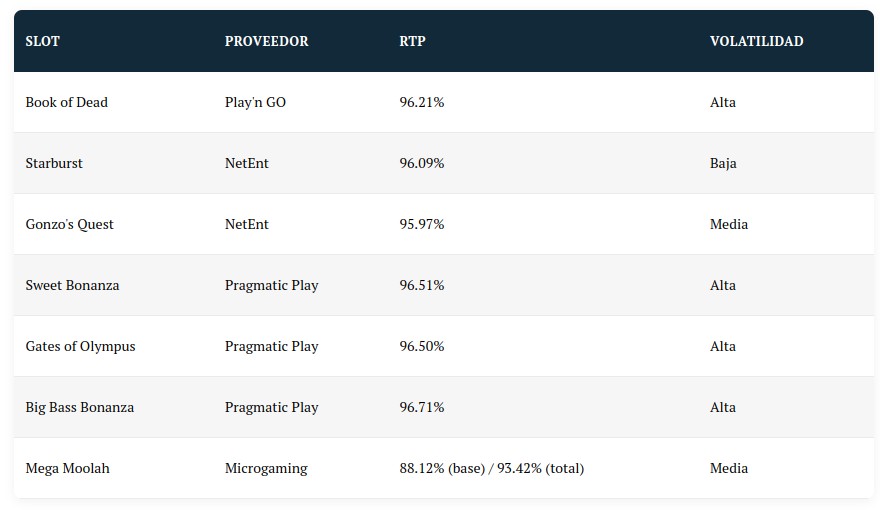Select the Book of Dead cell
The image size is (880, 510).
point(66,102)
